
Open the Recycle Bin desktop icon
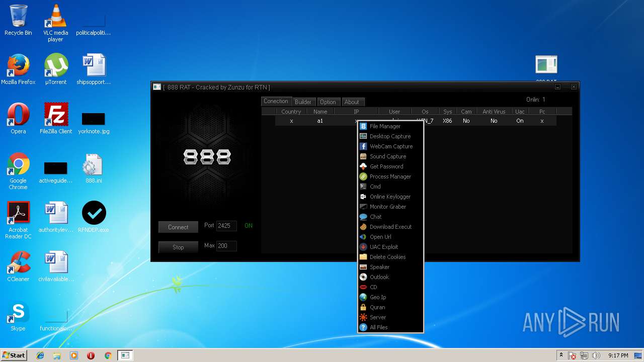click(18, 20)
